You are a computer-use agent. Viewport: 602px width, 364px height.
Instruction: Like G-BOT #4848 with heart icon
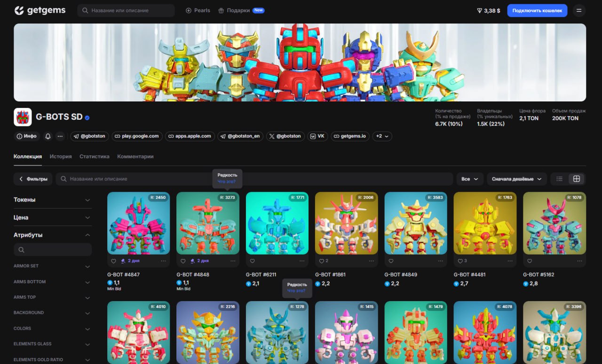183,261
